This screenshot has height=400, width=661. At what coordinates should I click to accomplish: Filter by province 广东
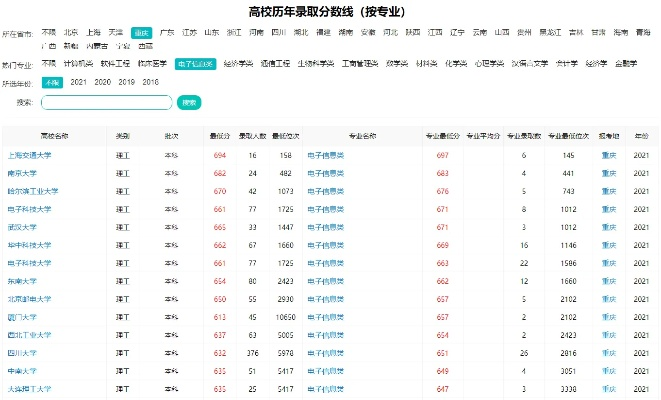click(x=167, y=32)
